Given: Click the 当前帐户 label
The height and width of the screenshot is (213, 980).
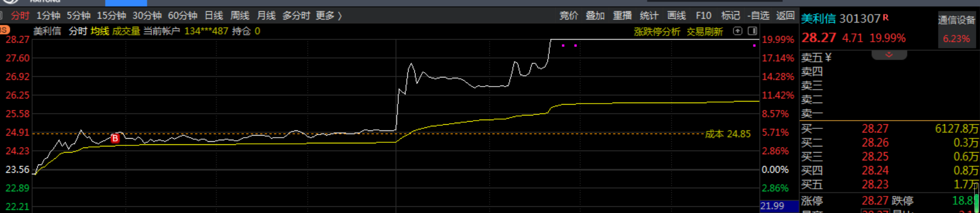Looking at the screenshot, I should [162, 31].
